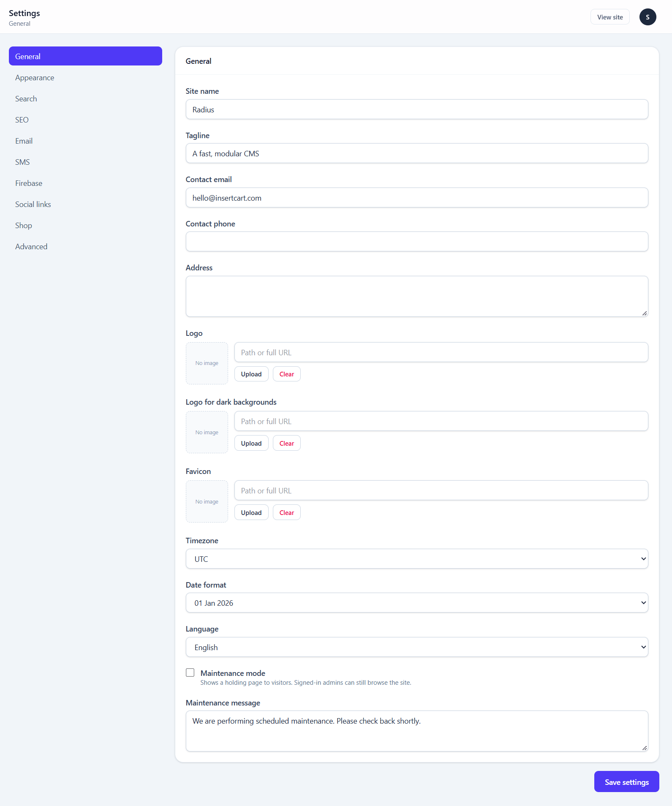Open the Timezone dropdown
The image size is (672, 806).
417,559
